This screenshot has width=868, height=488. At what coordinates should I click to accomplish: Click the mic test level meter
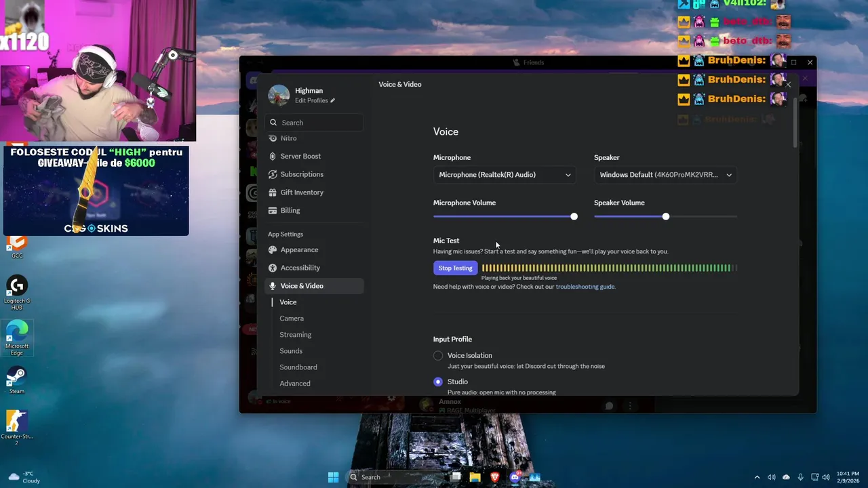609,268
